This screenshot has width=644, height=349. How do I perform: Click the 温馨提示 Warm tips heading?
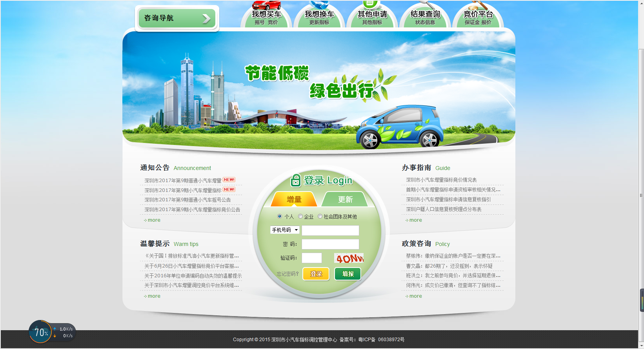[169, 244]
